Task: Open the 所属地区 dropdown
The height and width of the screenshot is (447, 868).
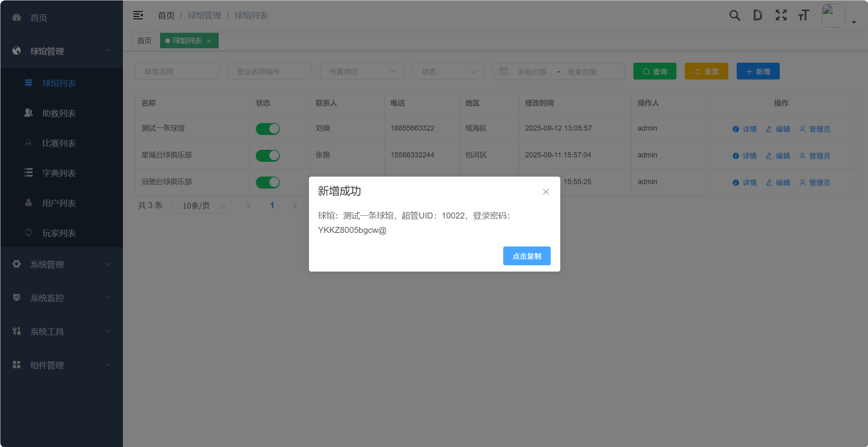Action: [x=362, y=72]
